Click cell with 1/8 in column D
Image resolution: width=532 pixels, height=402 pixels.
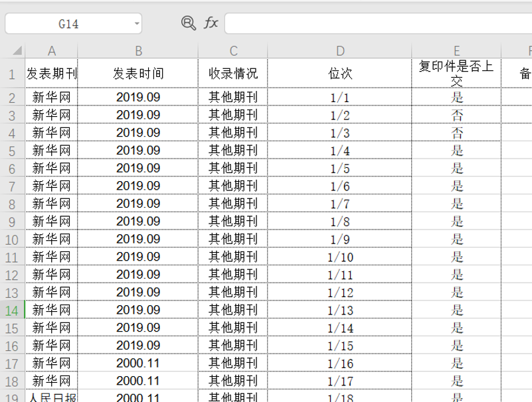coord(340,222)
